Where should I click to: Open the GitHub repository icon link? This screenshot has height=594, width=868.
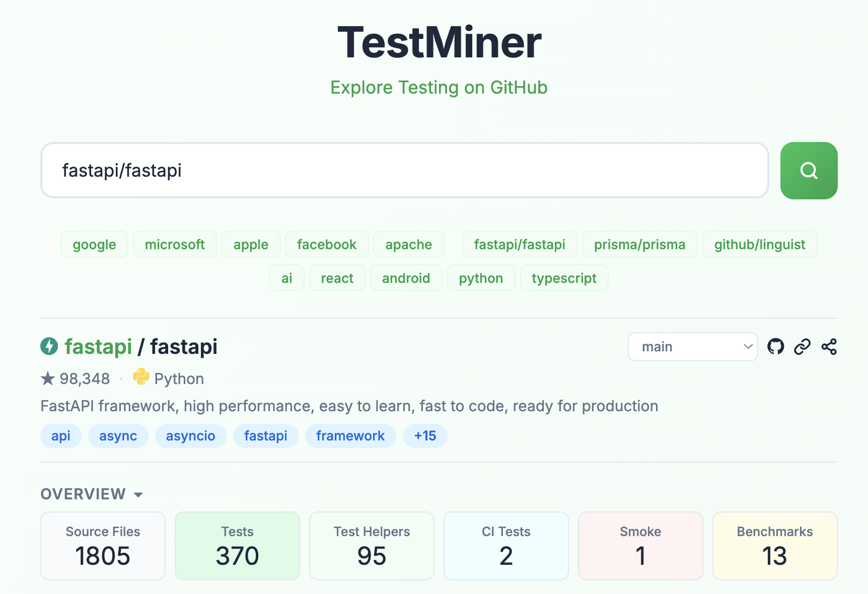775,346
